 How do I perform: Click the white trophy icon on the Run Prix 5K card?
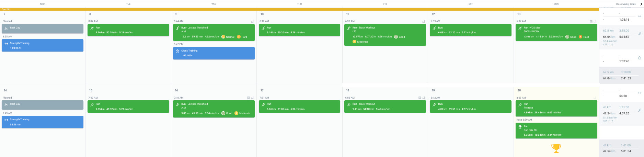520,127
